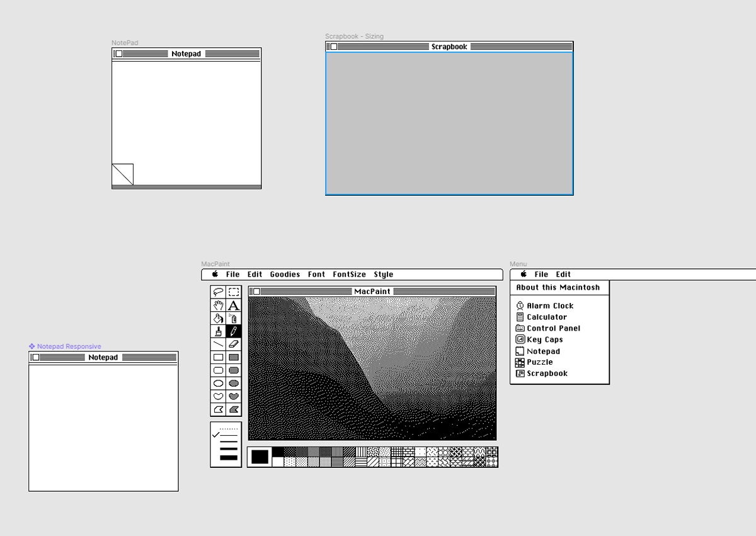
Task: Open the Style menu
Action: pyautogui.click(x=384, y=274)
